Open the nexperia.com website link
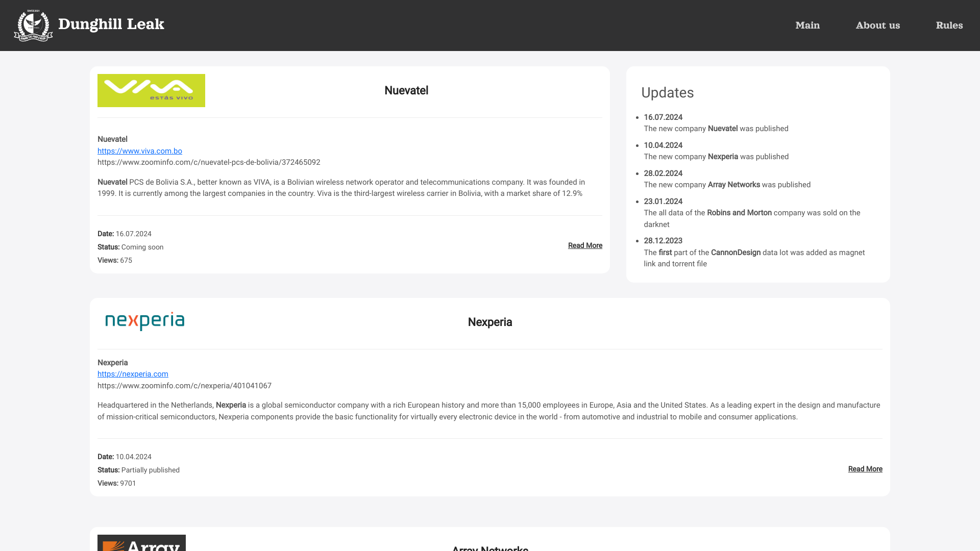The height and width of the screenshot is (551, 980). click(x=133, y=374)
